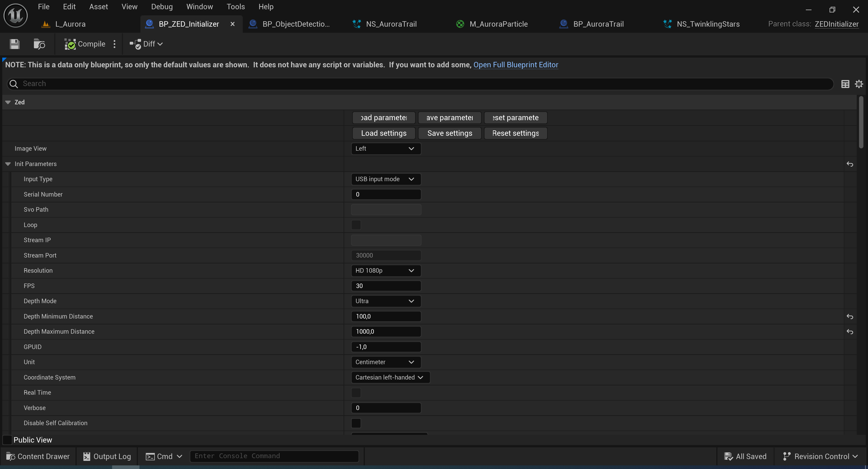This screenshot has width=868, height=469.
Task: Click the Load parameters button
Action: [384, 118]
